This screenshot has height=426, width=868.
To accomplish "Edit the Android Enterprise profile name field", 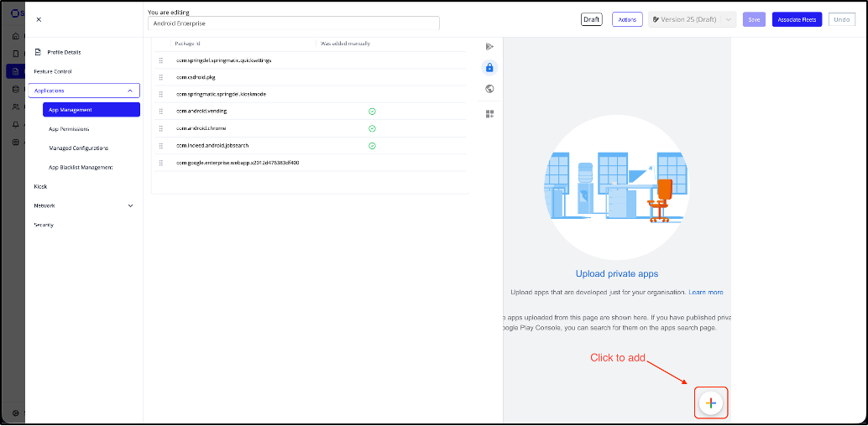I will [294, 23].
